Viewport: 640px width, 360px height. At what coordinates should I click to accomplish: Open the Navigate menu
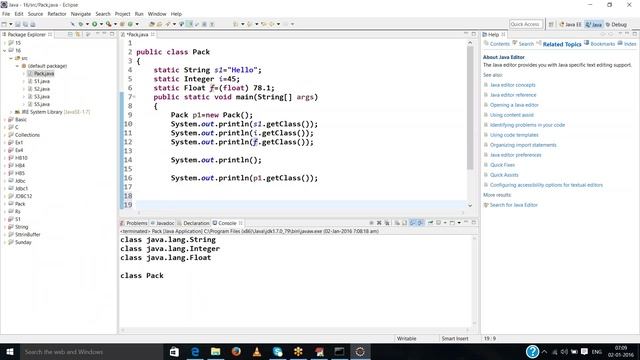point(81,14)
